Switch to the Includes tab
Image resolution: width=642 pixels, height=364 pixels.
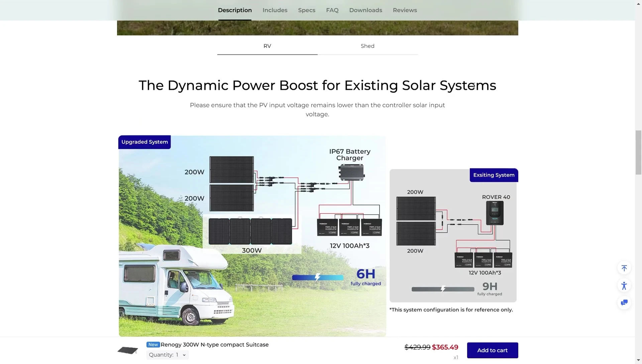(275, 10)
